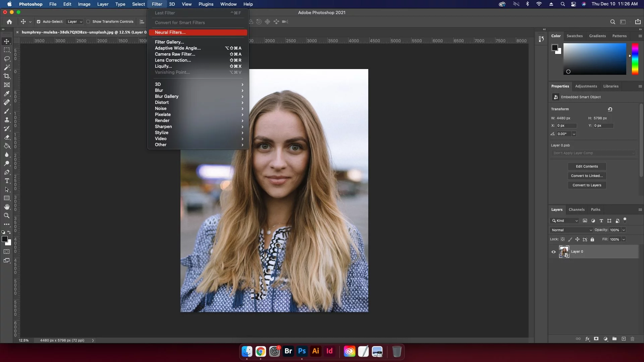Select the Eyedropper tool
Screen dimensions: 644x362
coord(7,94)
